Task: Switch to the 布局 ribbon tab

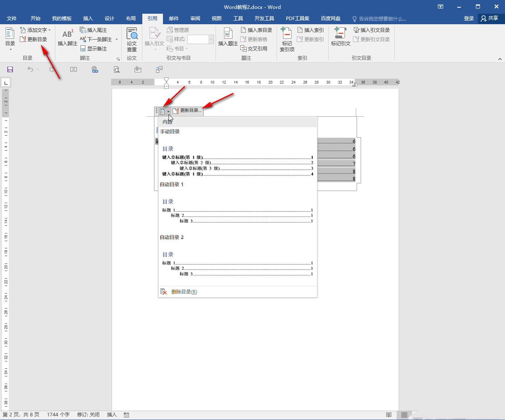Action: (x=131, y=19)
